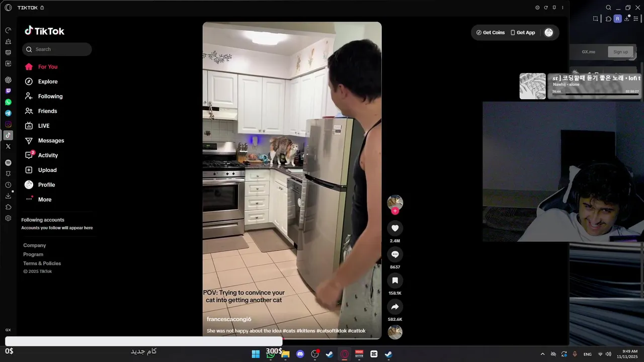Image resolution: width=644 pixels, height=362 pixels.
Task: Open sidebar Settings gear icon
Action: coord(8,218)
